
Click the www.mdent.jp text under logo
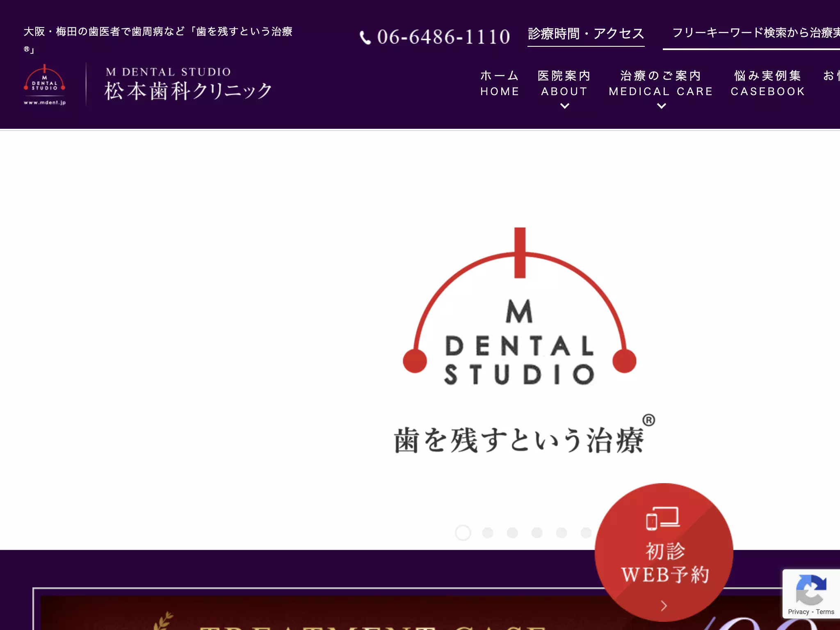click(x=45, y=103)
